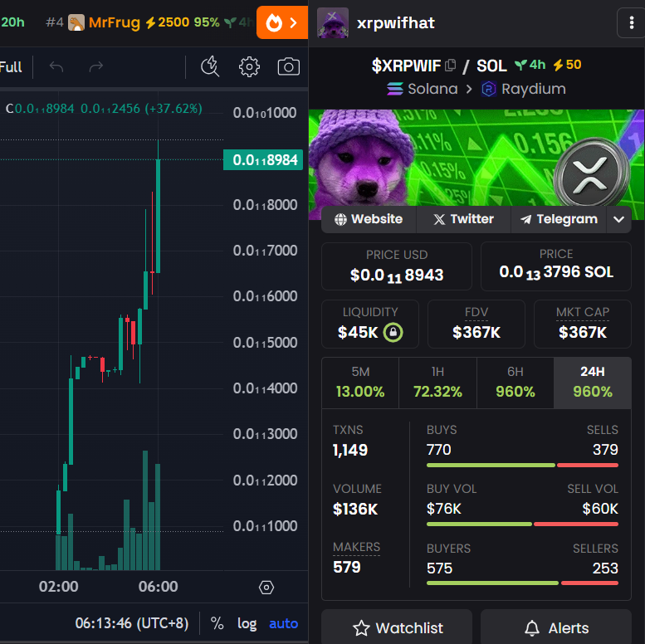Click the xrpwifhat token avatar
Viewport: 645px width, 644px height.
click(x=333, y=23)
